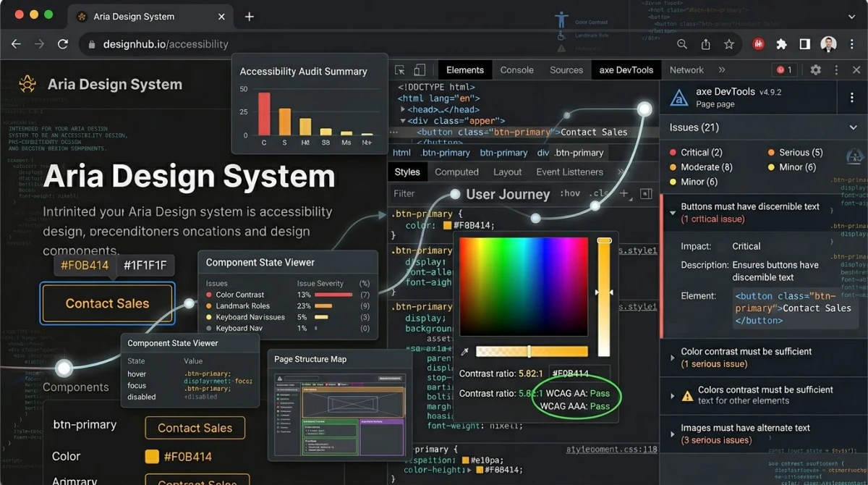868x485 pixels.
Task: Click the browser forward arrow
Action: (x=39, y=44)
